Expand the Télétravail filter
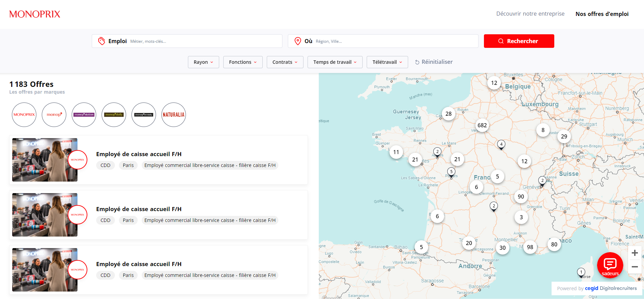The image size is (644, 299). [387, 62]
